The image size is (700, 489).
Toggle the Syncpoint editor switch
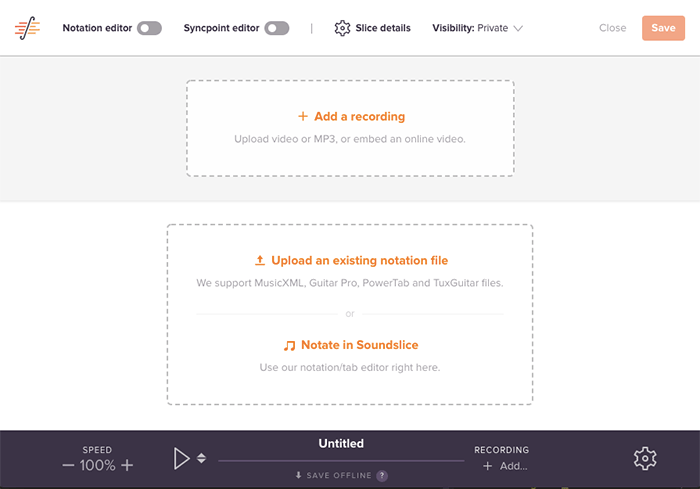[277, 28]
